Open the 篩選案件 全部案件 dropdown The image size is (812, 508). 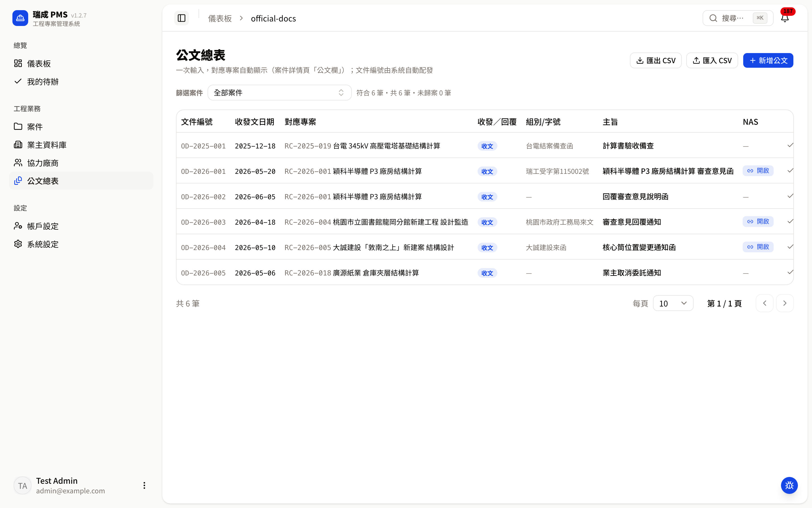[x=279, y=92]
